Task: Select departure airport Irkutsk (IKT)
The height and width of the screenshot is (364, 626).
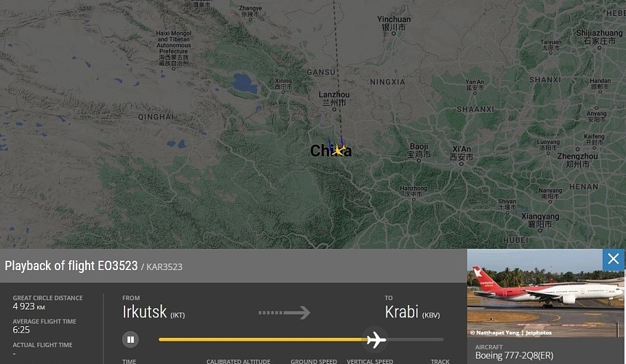Action: click(154, 312)
